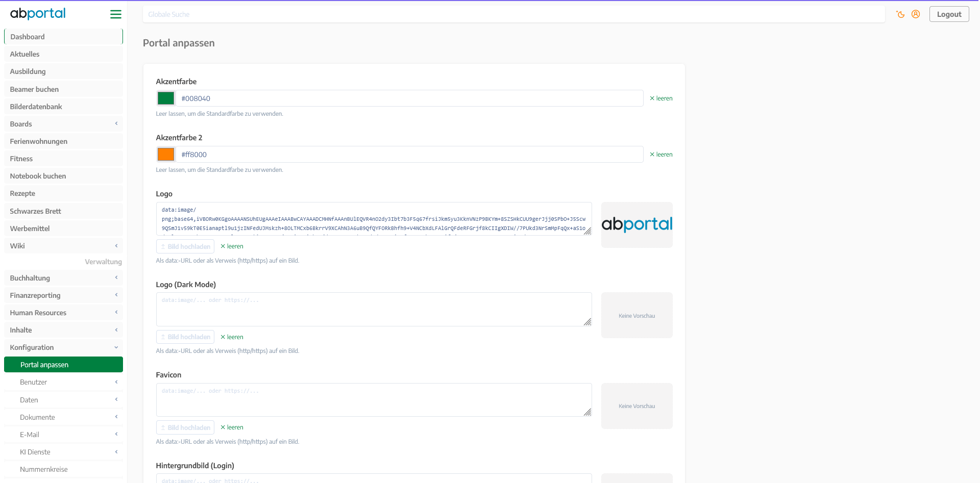The height and width of the screenshot is (483, 980).
Task: Open Rezepte in the sidebar
Action: (63, 193)
